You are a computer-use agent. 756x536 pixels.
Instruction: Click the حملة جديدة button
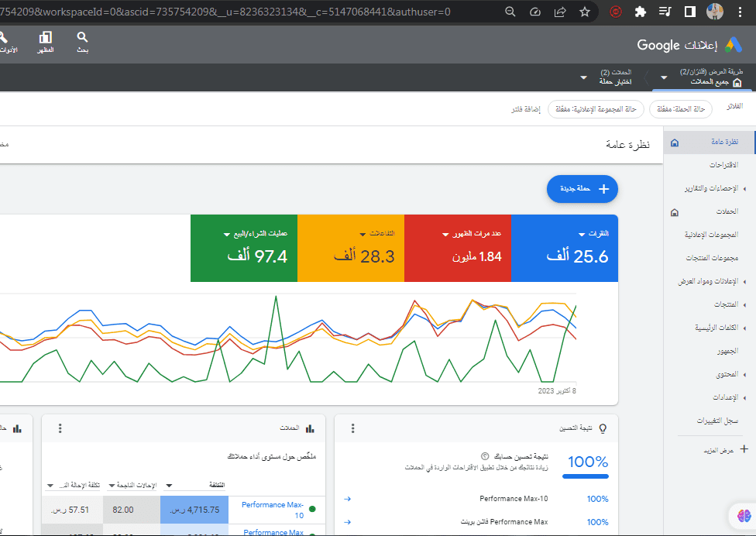coord(582,189)
